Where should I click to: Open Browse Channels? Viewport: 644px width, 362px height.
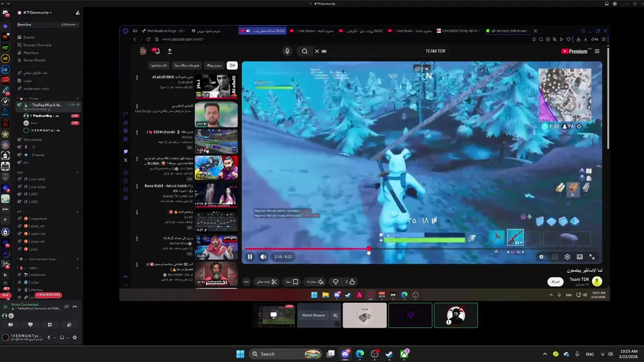[48, 45]
